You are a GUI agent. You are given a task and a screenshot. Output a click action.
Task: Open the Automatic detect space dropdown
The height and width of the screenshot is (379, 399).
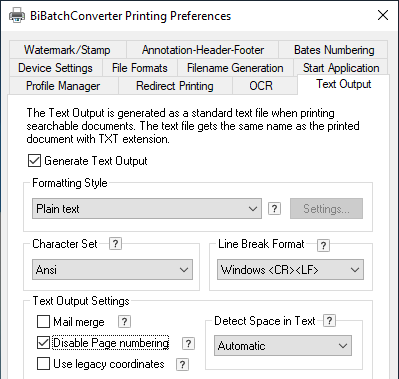tap(283, 346)
